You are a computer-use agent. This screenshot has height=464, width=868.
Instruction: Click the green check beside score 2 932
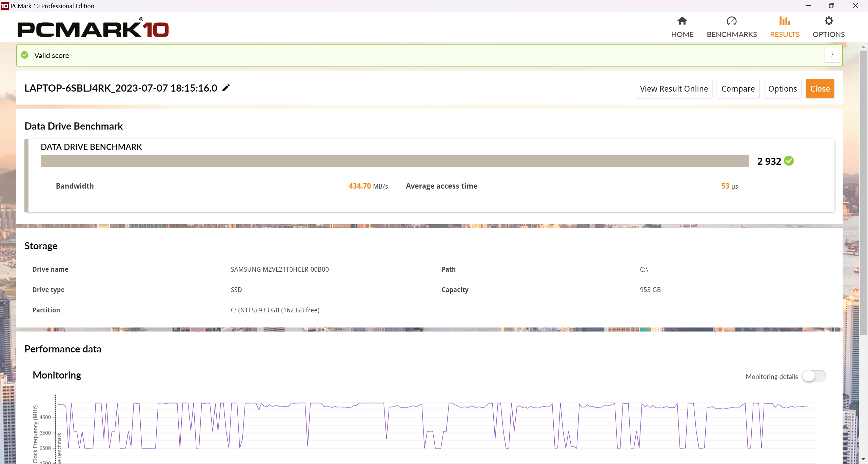(x=789, y=161)
